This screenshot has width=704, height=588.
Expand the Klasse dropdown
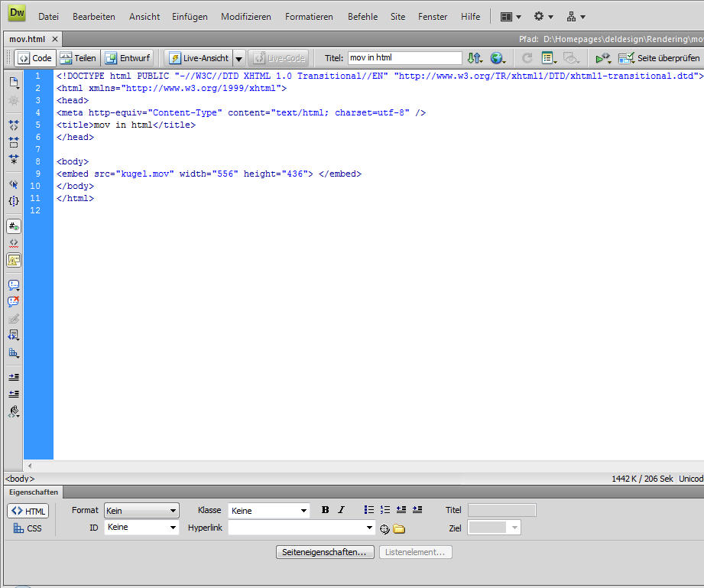[x=303, y=511]
